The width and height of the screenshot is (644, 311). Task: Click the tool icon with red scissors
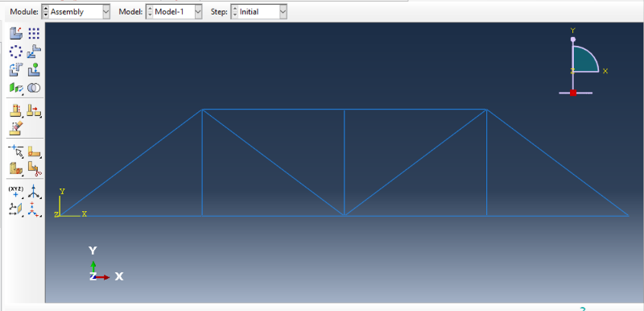(x=34, y=168)
